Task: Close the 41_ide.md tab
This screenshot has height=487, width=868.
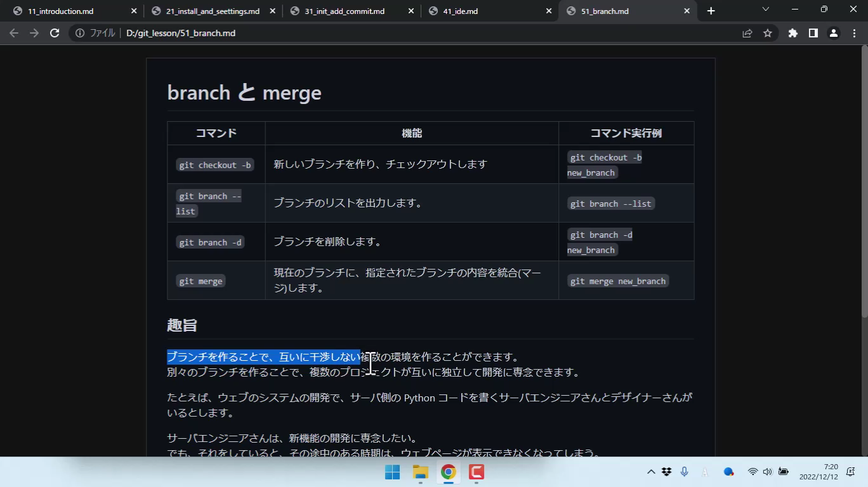Action: click(549, 11)
